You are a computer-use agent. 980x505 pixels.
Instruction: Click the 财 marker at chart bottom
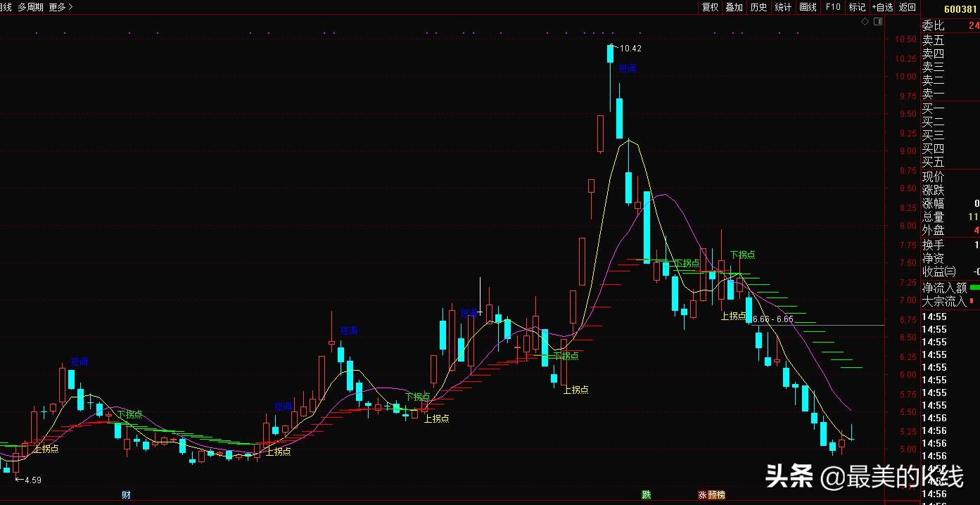pyautogui.click(x=126, y=494)
